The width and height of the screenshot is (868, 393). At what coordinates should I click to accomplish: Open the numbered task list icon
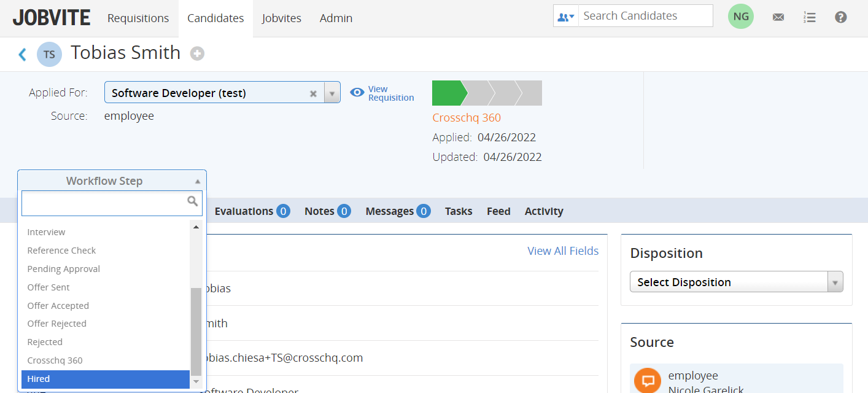pyautogui.click(x=809, y=17)
